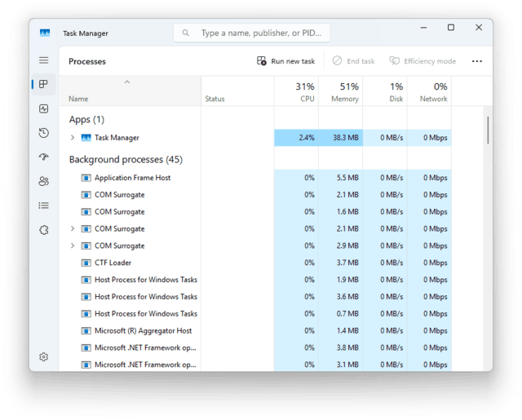Close the Task Manager window
This screenshot has height=420, width=522.
[x=479, y=28]
